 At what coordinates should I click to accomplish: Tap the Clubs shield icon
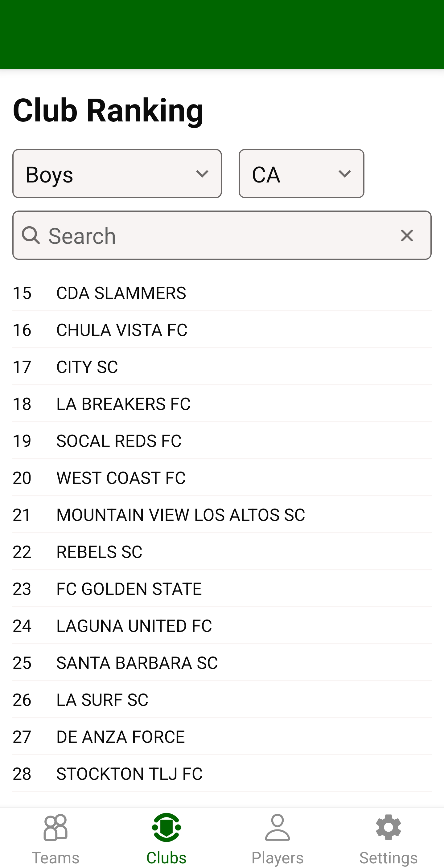point(166,828)
